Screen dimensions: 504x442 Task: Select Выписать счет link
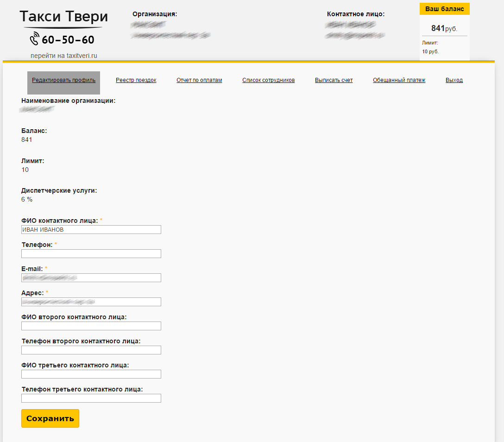(334, 80)
